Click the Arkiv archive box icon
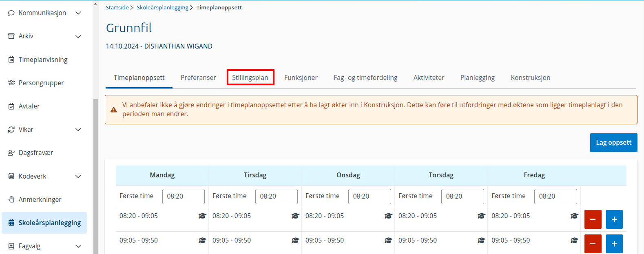 (11, 36)
